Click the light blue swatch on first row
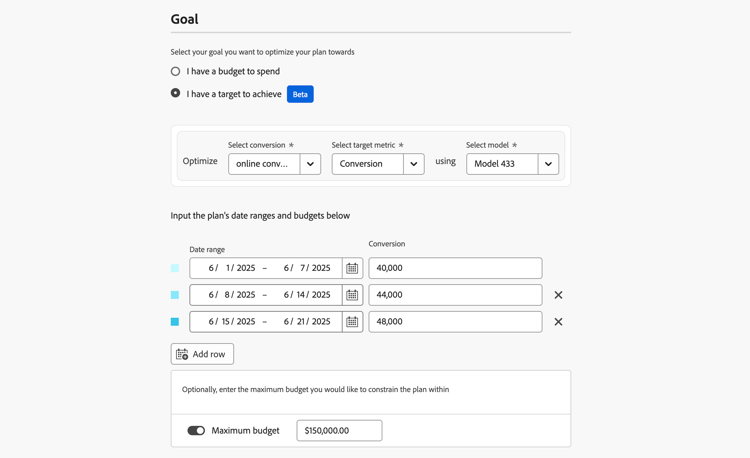Viewport: 750px width, 458px height. pos(175,268)
